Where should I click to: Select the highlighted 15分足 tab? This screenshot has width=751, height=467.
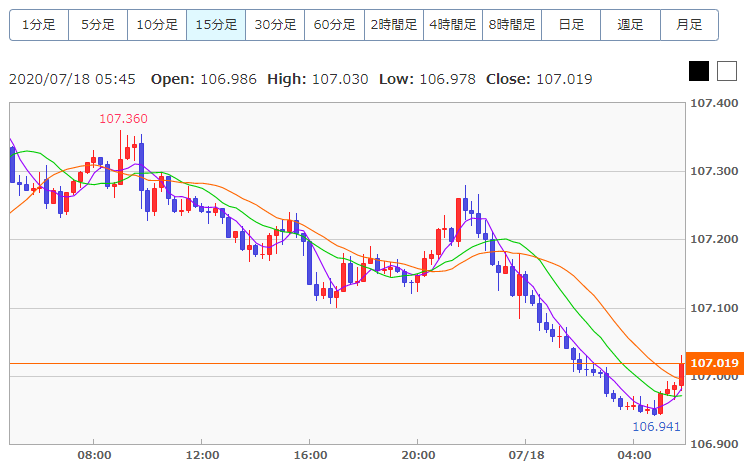pos(216,25)
